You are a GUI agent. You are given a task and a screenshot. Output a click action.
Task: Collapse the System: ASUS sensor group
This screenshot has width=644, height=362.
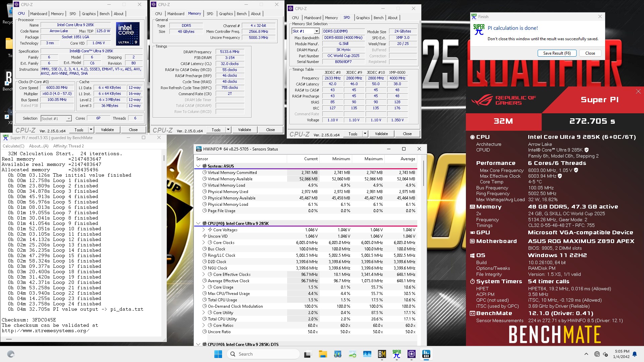(198, 166)
